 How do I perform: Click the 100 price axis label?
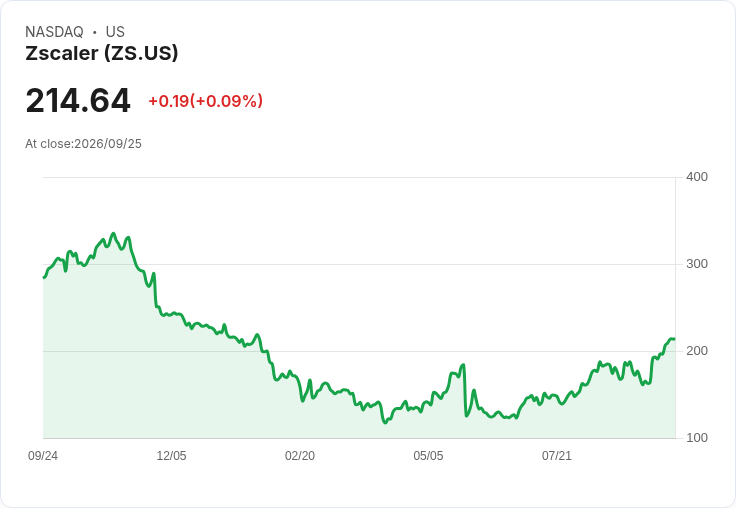(x=697, y=438)
